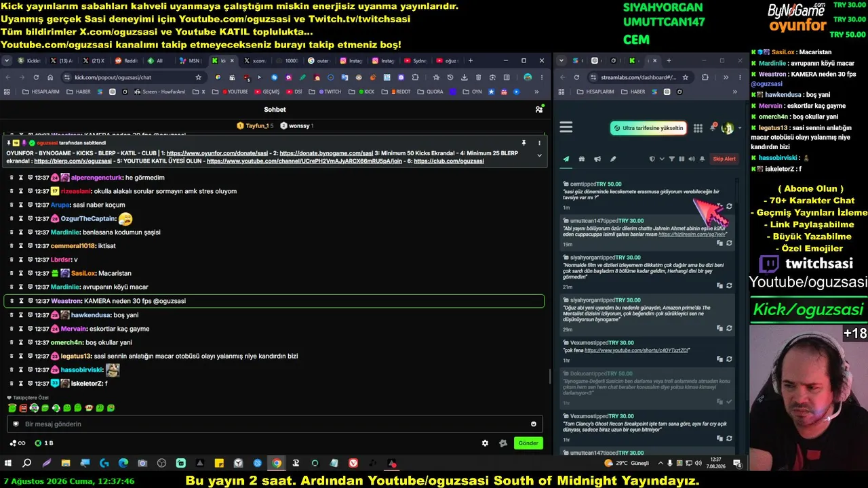Send the message with Gönder button
Screen dimensions: 868x488
[x=528, y=443]
